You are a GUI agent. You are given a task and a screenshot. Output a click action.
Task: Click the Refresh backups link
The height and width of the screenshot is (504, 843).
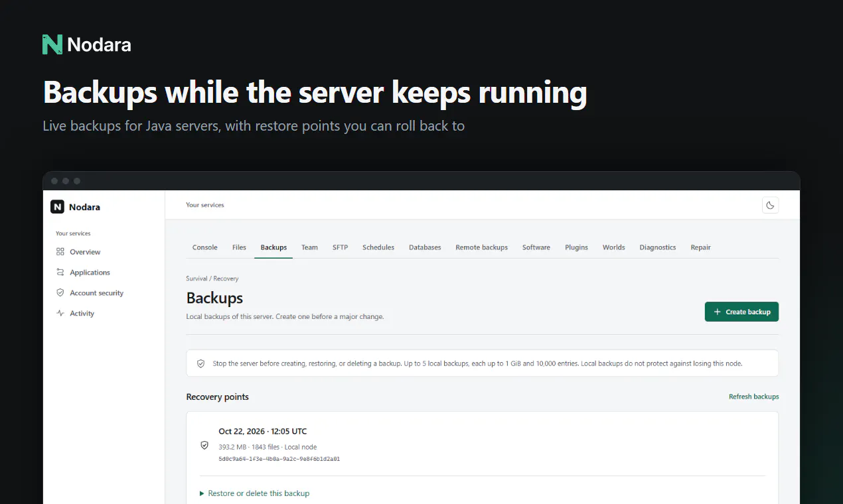point(754,397)
